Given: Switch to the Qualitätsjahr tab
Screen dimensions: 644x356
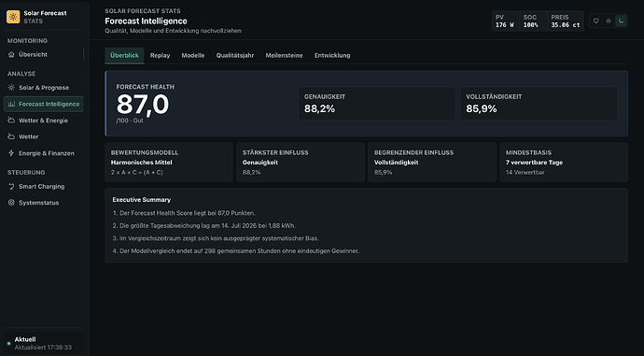Looking at the screenshot, I should click(x=235, y=55).
